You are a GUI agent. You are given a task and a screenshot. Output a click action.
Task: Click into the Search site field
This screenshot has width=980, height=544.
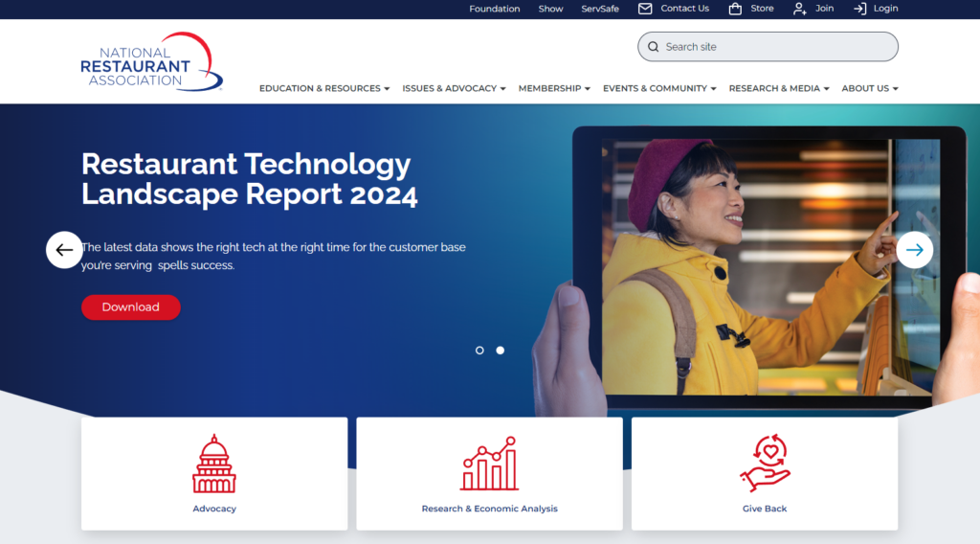point(775,47)
